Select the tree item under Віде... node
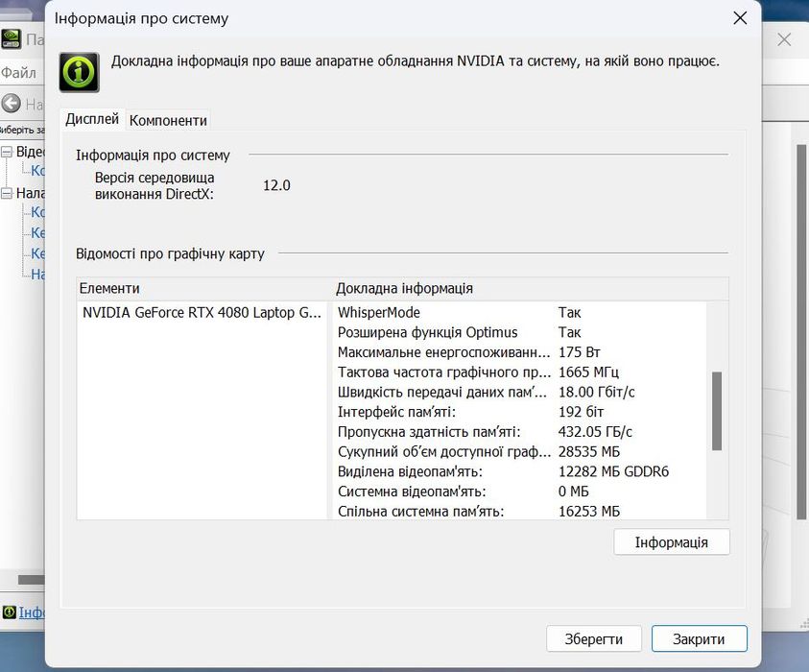Screen dimensions: 809x672 click(x=37, y=171)
